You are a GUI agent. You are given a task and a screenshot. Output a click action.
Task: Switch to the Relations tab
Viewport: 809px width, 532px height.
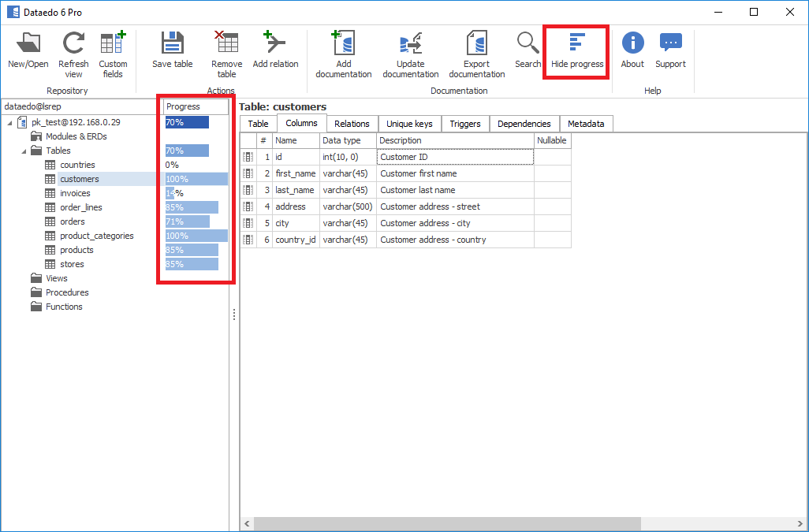pyautogui.click(x=352, y=124)
